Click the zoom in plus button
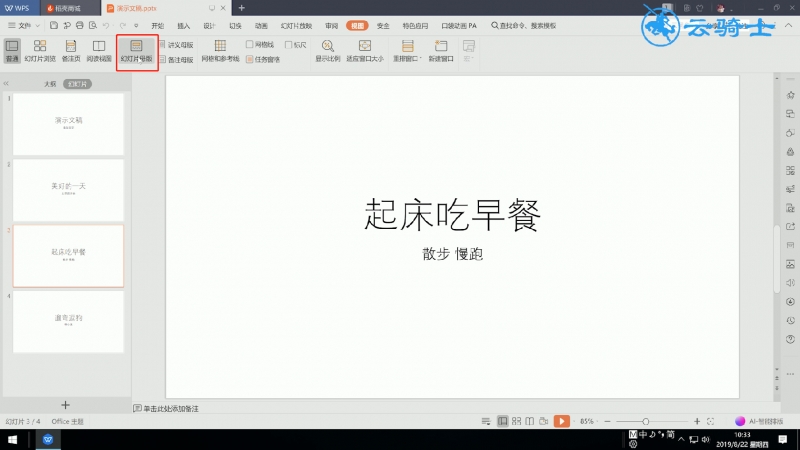This screenshot has height=450, width=800. coord(697,421)
